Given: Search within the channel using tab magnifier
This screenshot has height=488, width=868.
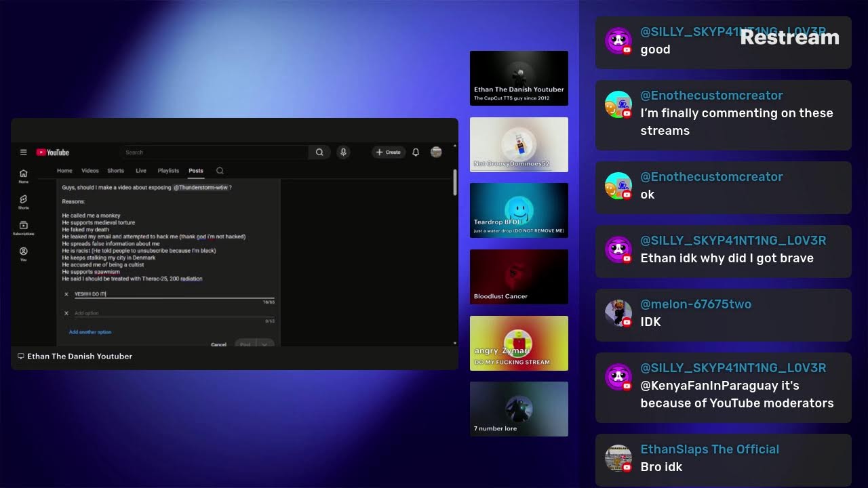Looking at the screenshot, I should (220, 171).
